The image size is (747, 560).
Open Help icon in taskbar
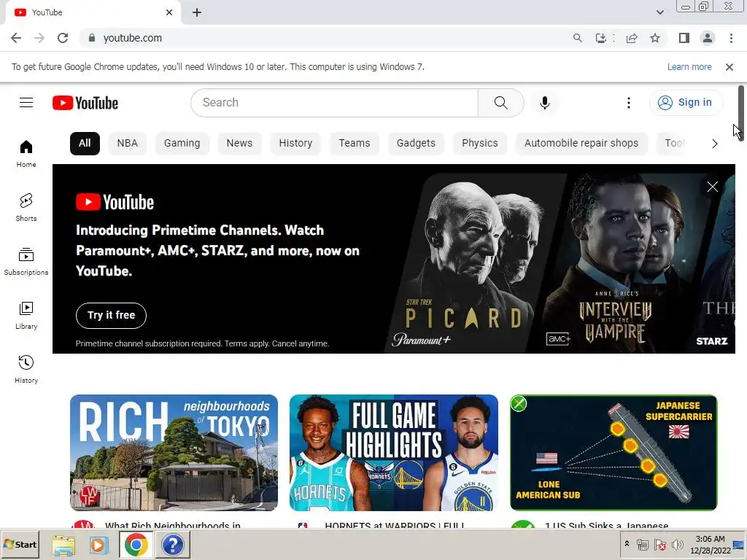pyautogui.click(x=172, y=545)
